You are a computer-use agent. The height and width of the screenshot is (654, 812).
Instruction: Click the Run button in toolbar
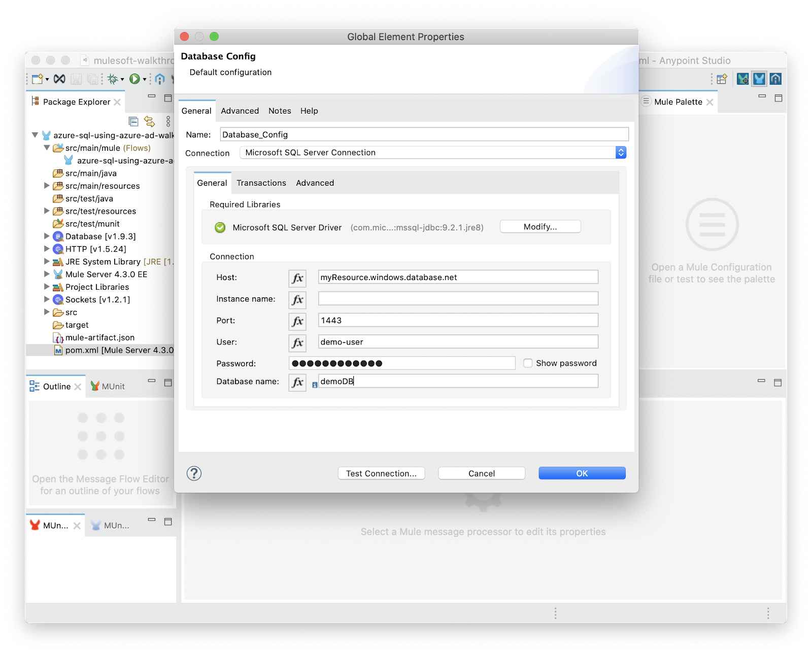point(134,79)
